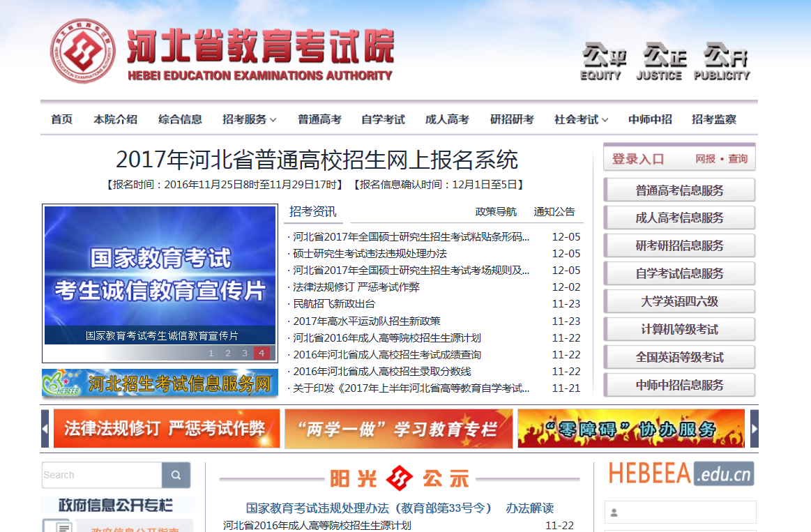Open the 河北招生考试信息服务网 banner
Image resolution: width=811 pixels, height=532 pixels.
[160, 383]
